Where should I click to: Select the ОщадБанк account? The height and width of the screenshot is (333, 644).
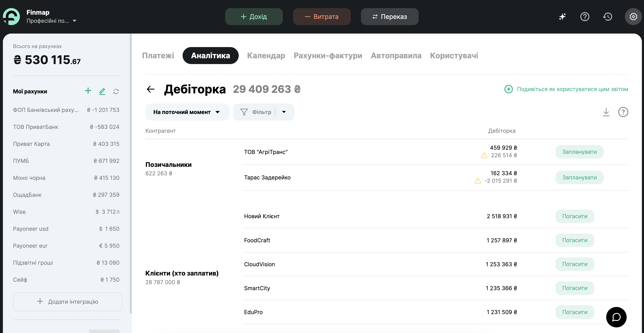(66, 195)
